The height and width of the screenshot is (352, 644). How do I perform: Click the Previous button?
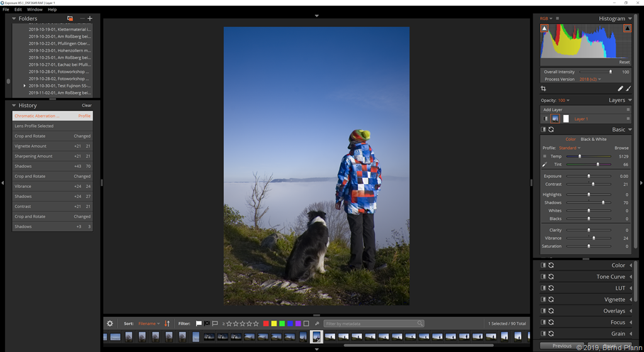point(562,346)
